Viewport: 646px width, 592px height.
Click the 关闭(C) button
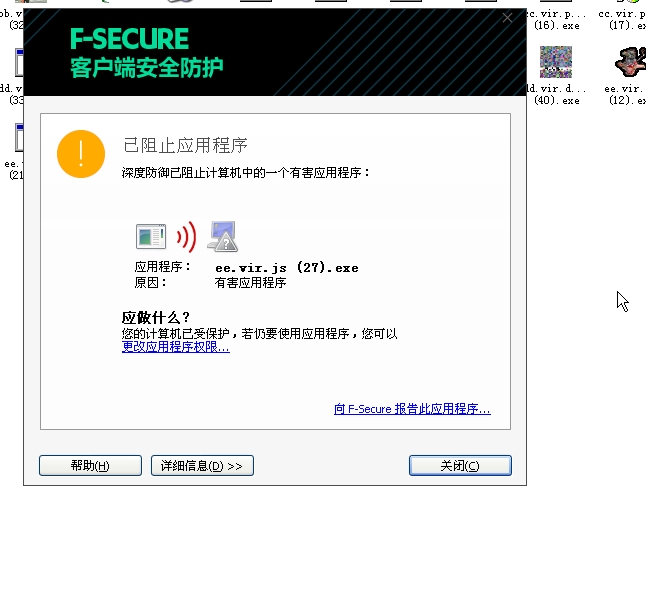coord(460,466)
